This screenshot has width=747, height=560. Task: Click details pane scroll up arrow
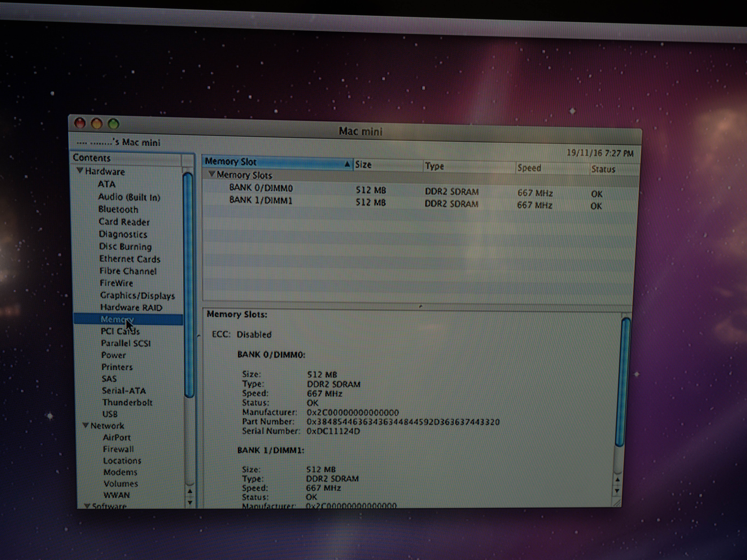coord(617,480)
